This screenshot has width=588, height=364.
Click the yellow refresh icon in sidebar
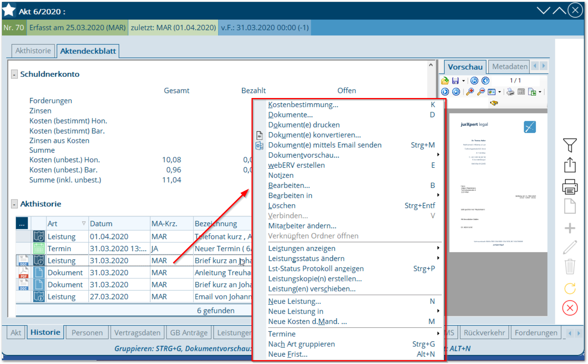[x=570, y=288]
